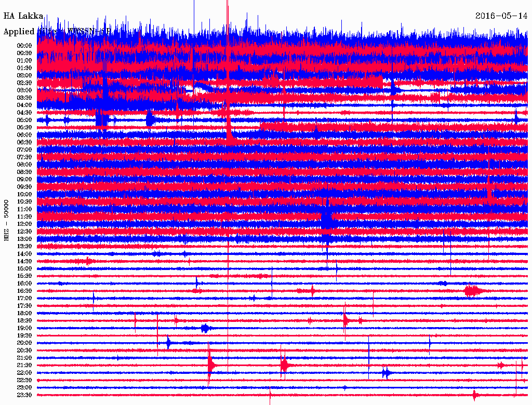Viewport: 532px width, 405px height.
Task: Click the 14:30 time label
Action: tap(24, 262)
